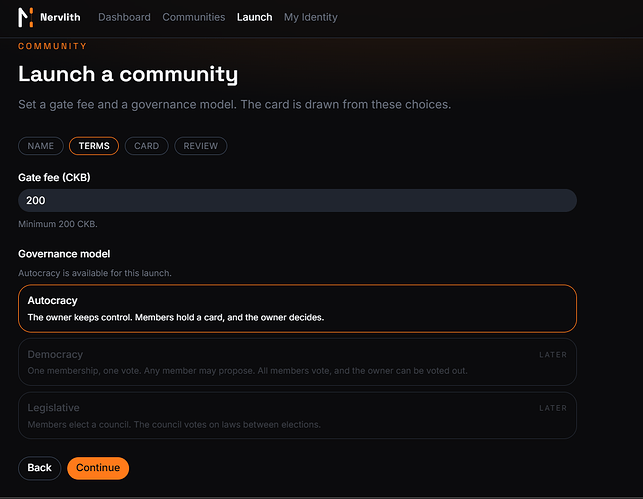The height and width of the screenshot is (499, 643).
Task: Click the LATER badge on Democracy
Action: (x=553, y=355)
